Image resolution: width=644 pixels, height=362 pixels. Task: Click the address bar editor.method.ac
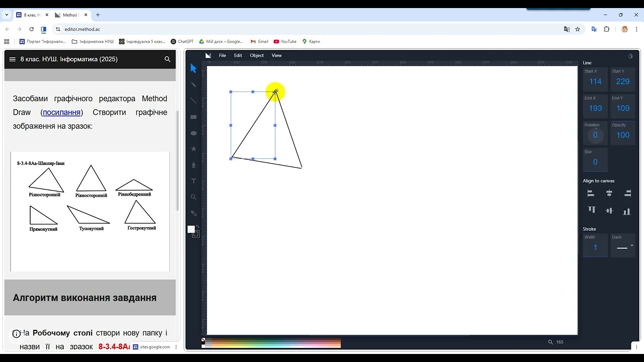(82, 29)
